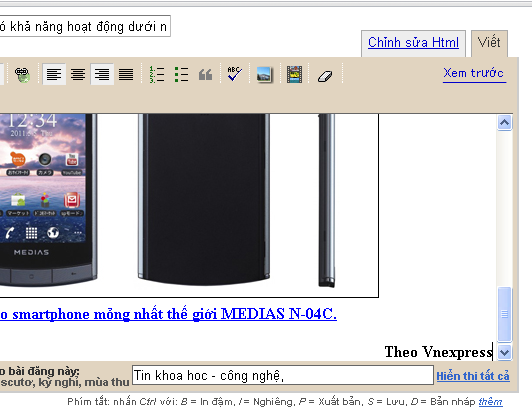Click the editor scrollbar down arrow
Viewport: 532px width, 420px height.
[x=505, y=352]
